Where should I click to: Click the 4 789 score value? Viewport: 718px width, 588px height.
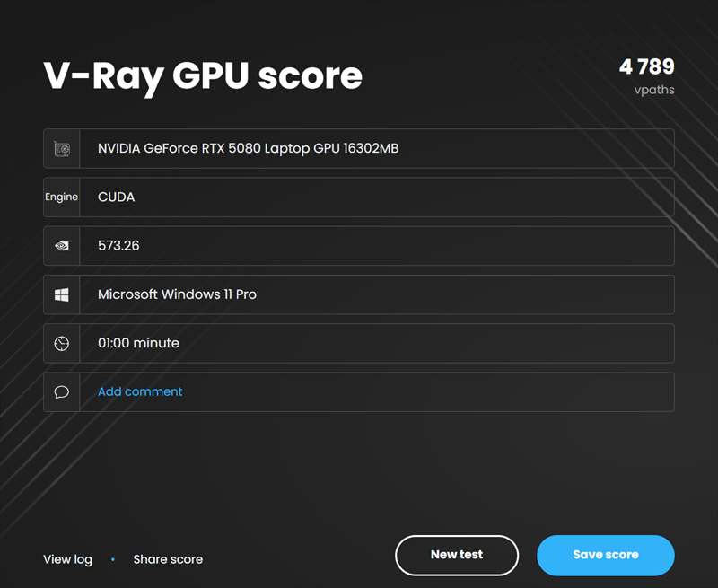(646, 66)
